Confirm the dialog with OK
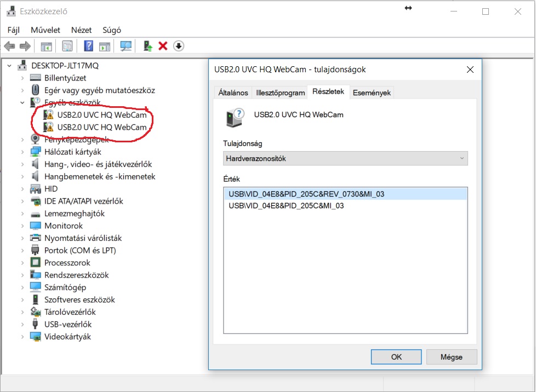The height and width of the screenshot is (392, 536). tap(396, 357)
